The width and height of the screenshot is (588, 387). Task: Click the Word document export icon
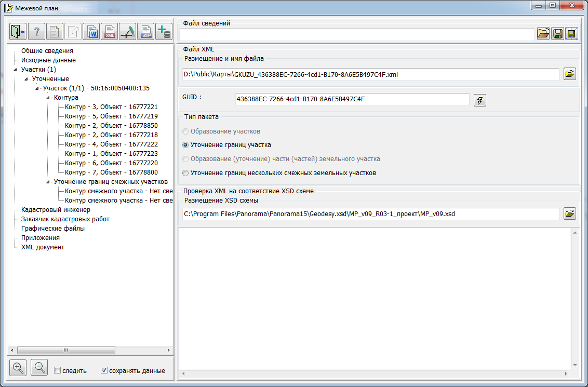tap(92, 32)
